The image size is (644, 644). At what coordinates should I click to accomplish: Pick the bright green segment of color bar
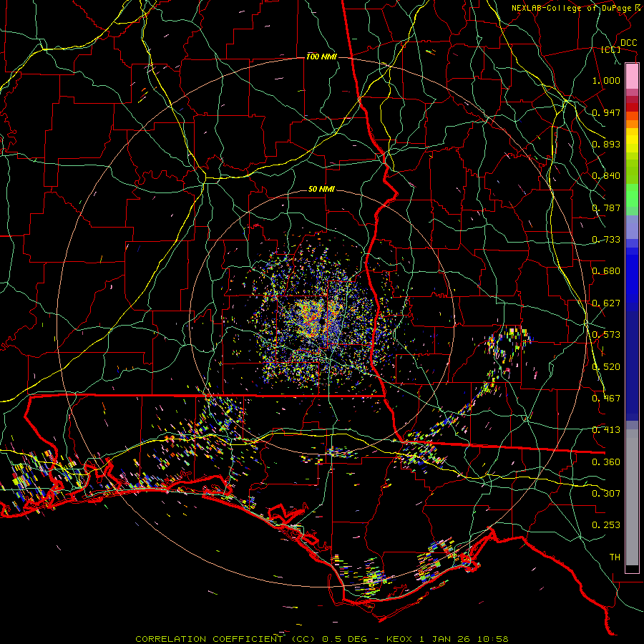point(632,195)
